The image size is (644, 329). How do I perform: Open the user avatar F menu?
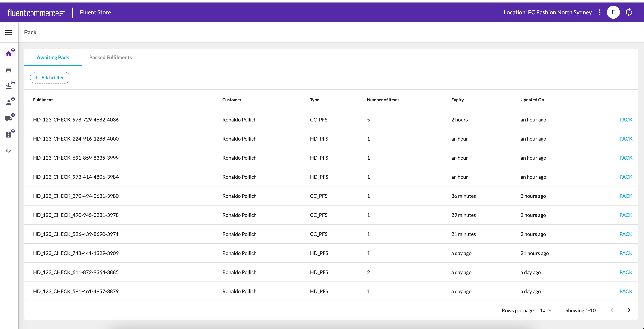click(x=613, y=12)
